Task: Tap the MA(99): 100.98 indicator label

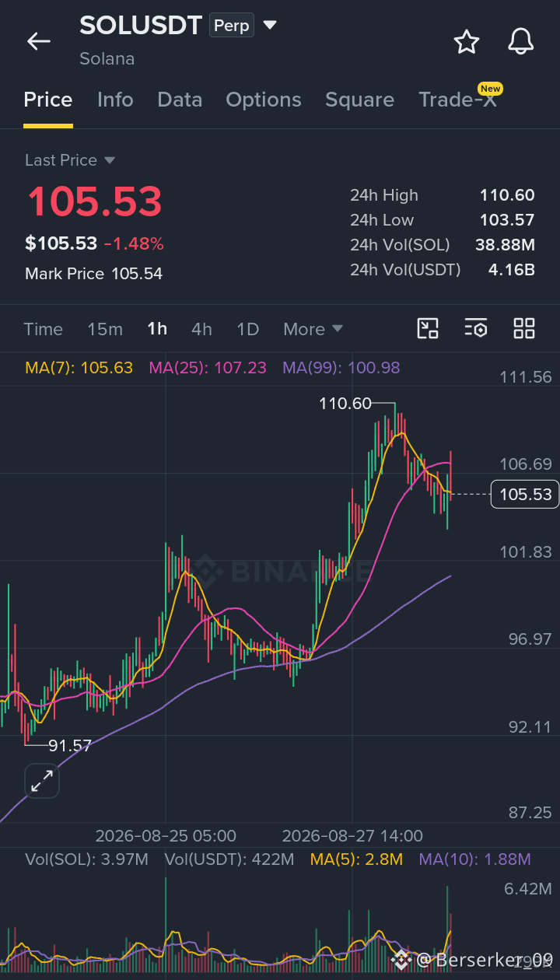Action: 341,368
